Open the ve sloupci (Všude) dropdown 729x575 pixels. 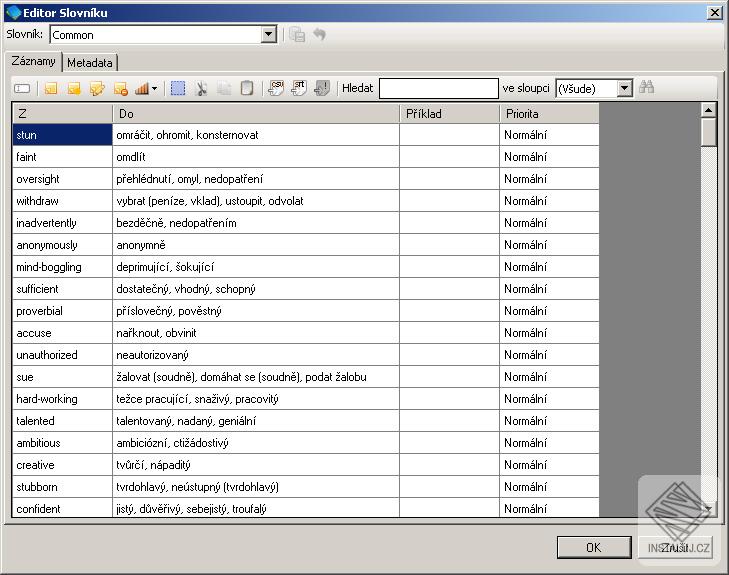[624, 88]
